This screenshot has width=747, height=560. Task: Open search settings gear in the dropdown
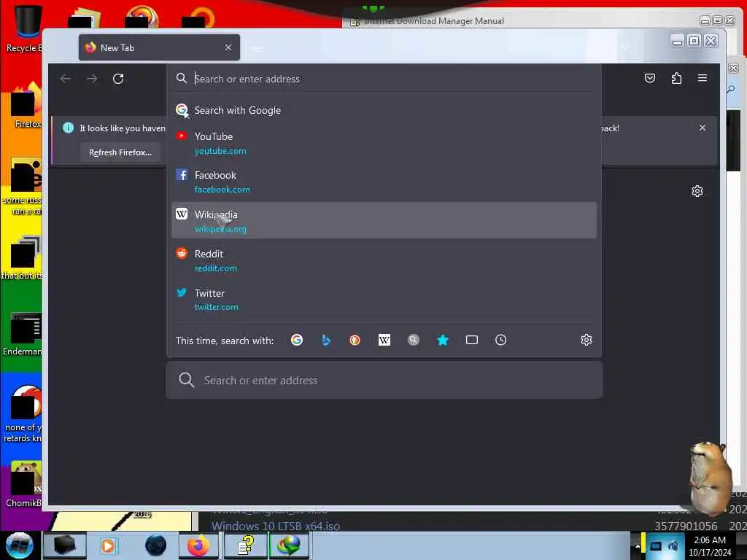tap(587, 340)
